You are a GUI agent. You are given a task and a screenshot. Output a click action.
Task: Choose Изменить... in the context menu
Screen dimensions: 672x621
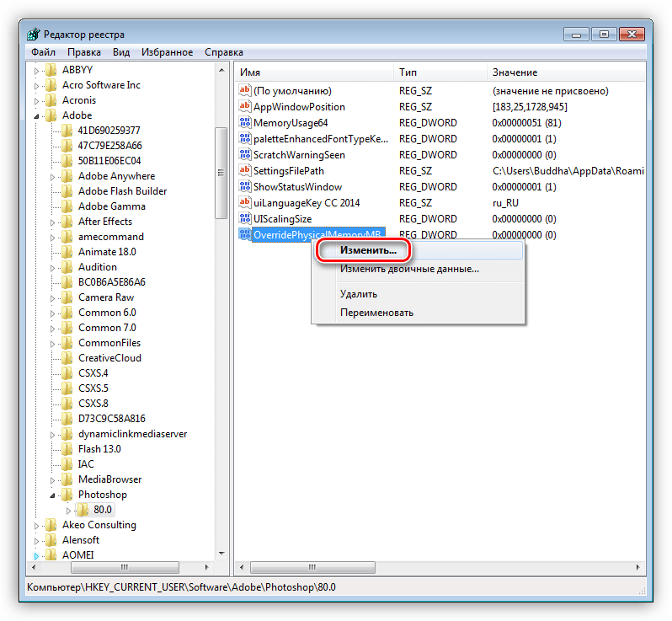[419, 250]
